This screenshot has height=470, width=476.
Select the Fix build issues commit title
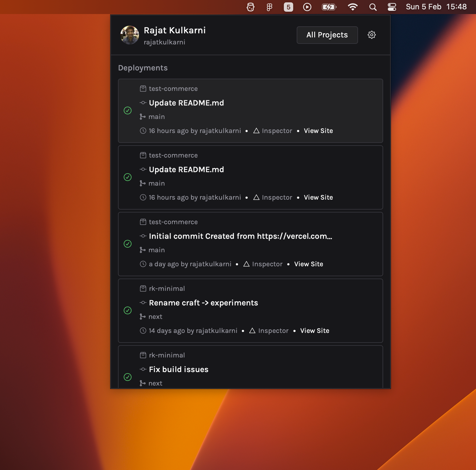(179, 369)
